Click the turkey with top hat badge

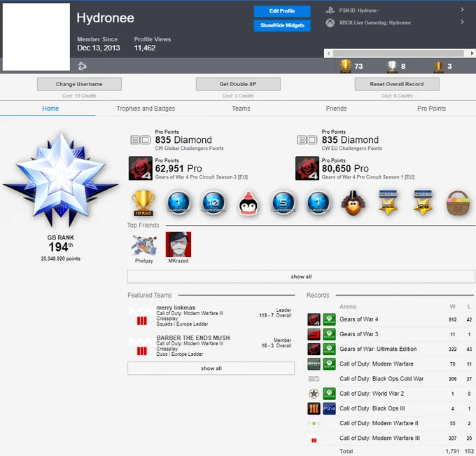(x=353, y=203)
